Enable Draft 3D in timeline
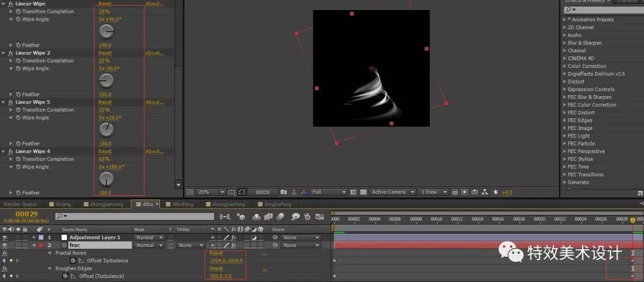The height and width of the screenshot is (282, 644). 241,217
